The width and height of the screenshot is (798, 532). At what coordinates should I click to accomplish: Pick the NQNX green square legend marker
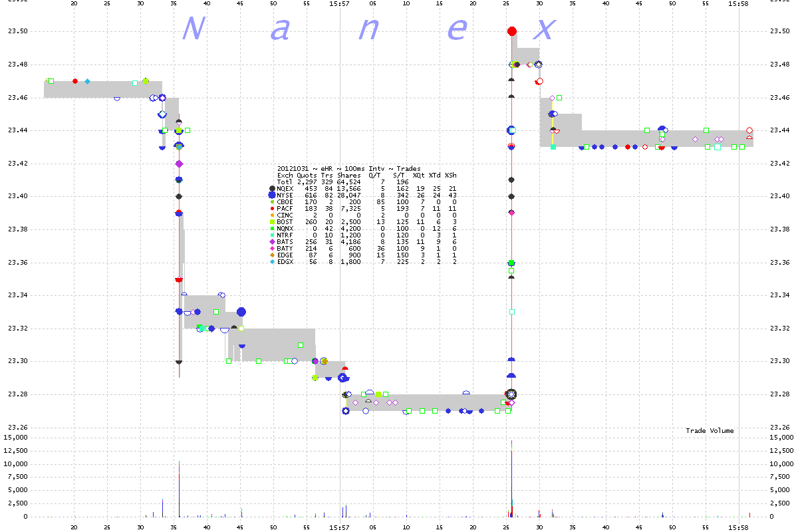point(272,229)
